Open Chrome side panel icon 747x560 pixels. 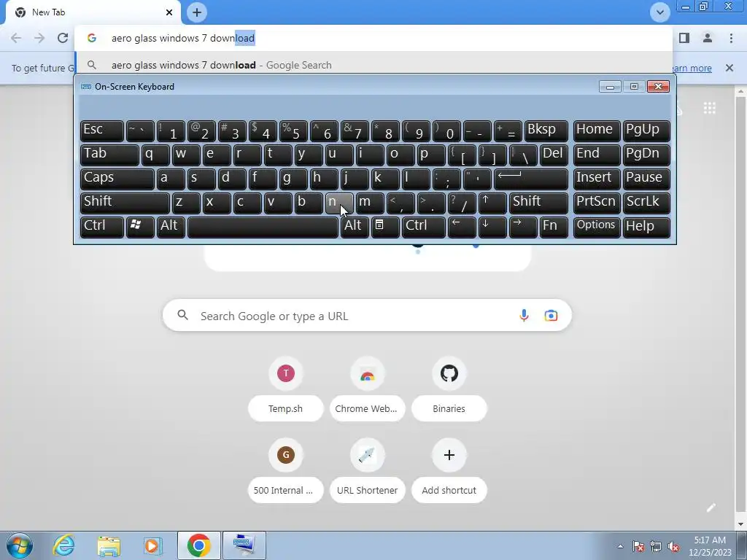pyautogui.click(x=684, y=38)
